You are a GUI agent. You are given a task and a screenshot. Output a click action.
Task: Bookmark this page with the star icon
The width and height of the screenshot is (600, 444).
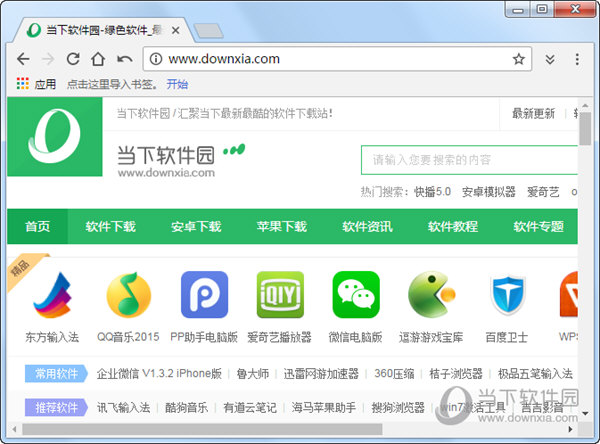pos(518,59)
